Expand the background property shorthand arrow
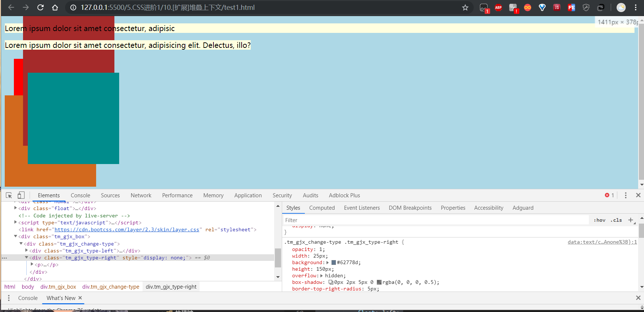 328,262
